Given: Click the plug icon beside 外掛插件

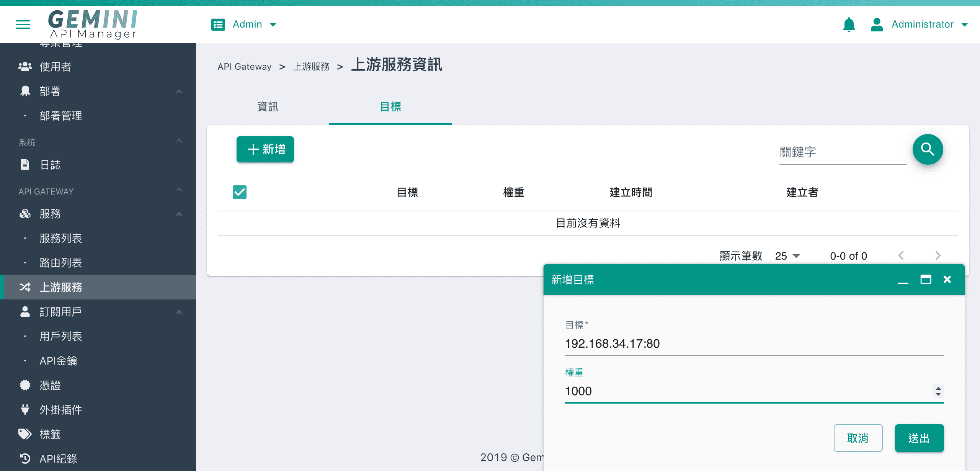Looking at the screenshot, I should [x=25, y=410].
